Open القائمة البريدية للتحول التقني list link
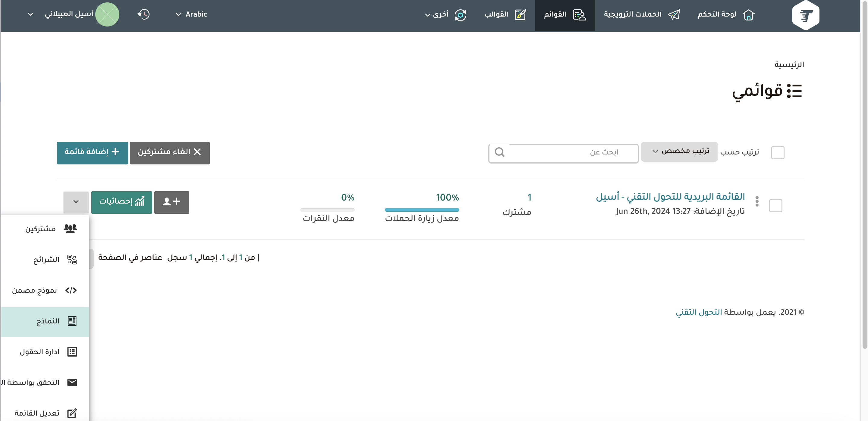 coord(670,197)
